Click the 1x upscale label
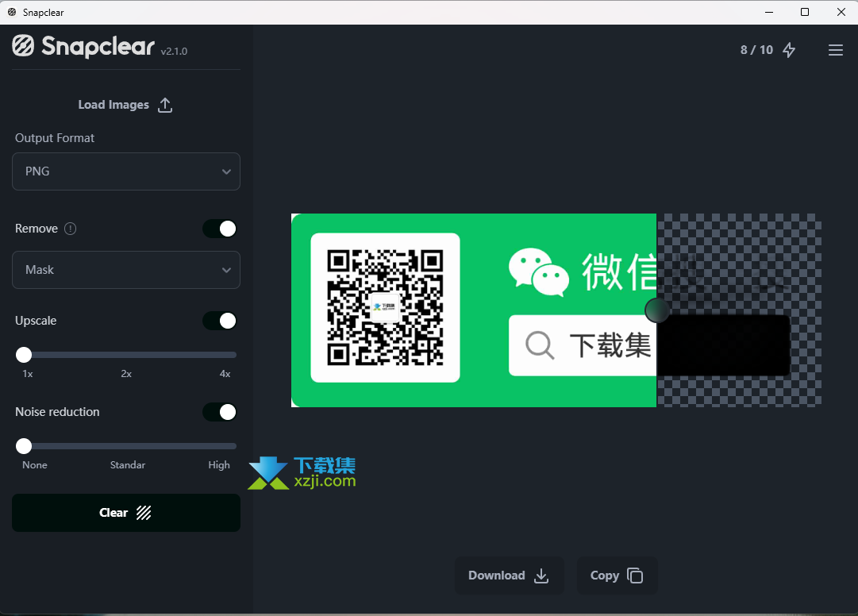The width and height of the screenshot is (858, 616). [27, 374]
